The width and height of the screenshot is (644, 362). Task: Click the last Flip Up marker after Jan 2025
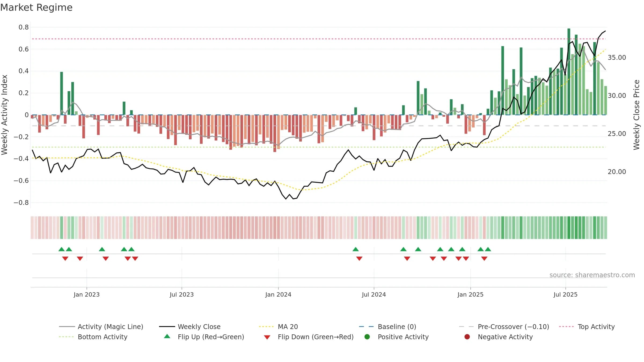(488, 249)
